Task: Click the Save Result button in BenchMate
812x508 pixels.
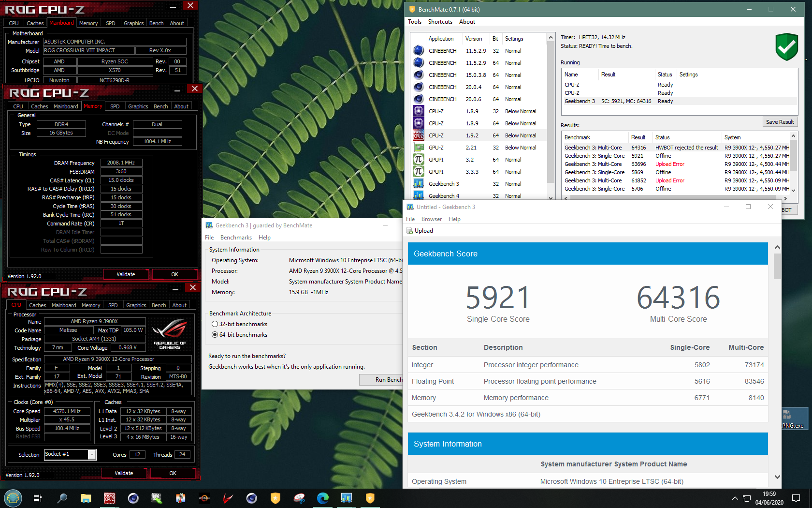Action: pyautogui.click(x=780, y=122)
